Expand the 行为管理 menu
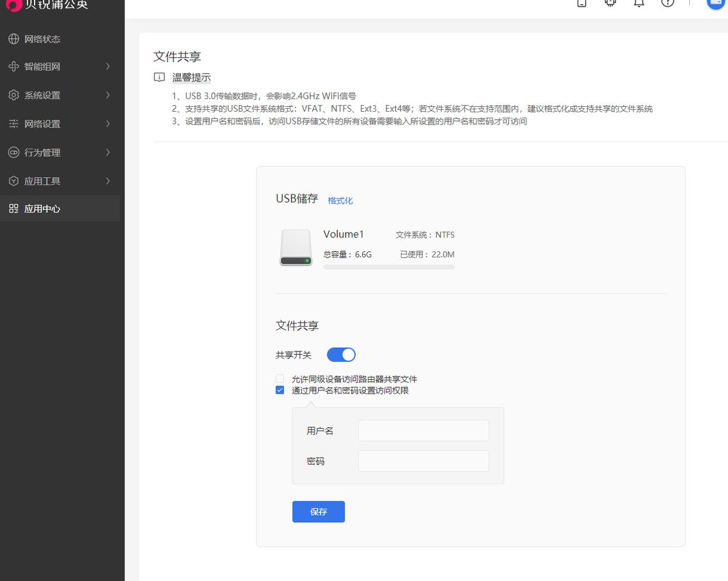 click(38, 152)
